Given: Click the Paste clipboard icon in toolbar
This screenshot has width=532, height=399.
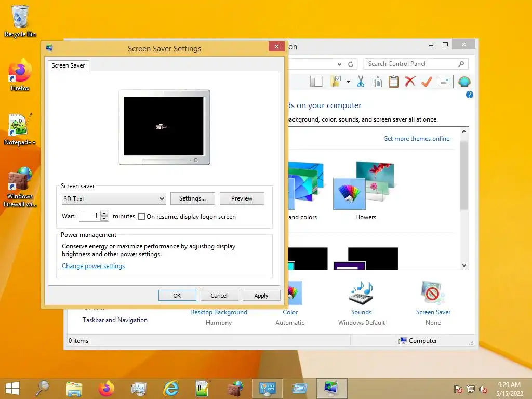Looking at the screenshot, I should [394, 82].
